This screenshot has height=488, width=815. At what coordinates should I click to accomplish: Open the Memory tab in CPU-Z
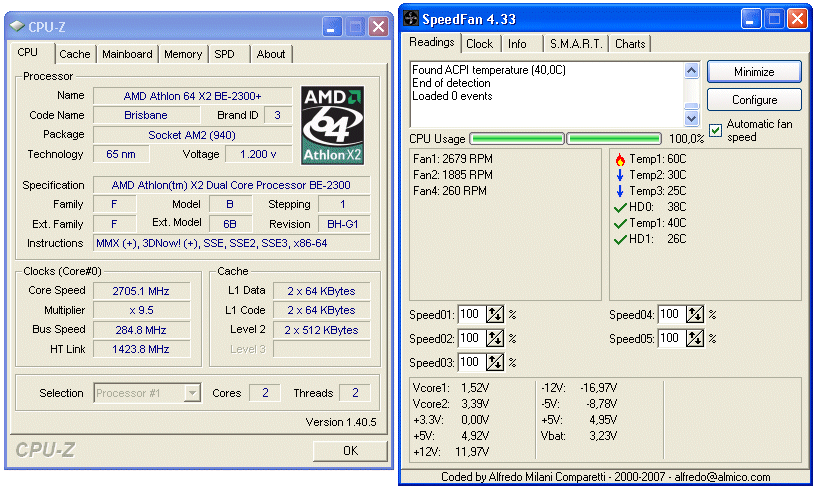tap(183, 54)
